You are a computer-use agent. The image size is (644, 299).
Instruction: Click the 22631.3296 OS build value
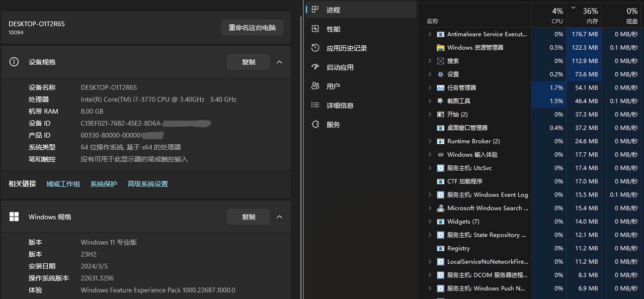click(97, 278)
